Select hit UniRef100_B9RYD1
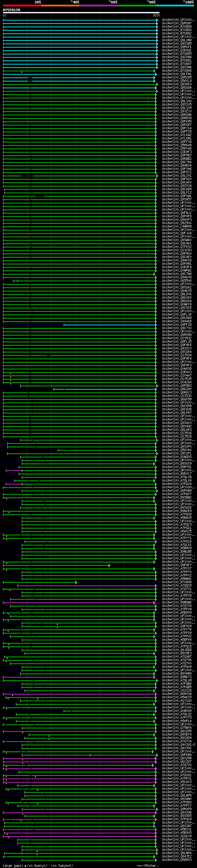197x868 pixels. coord(177,467)
